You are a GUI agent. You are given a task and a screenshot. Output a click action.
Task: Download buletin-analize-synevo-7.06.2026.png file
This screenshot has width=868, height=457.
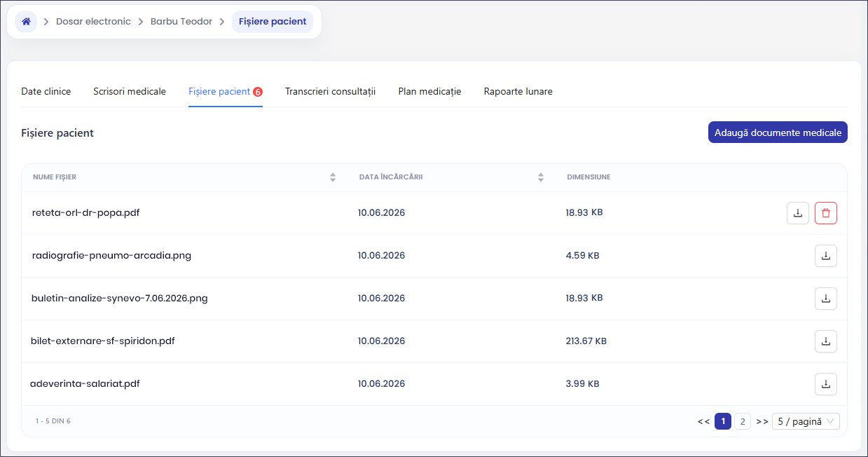coord(826,299)
